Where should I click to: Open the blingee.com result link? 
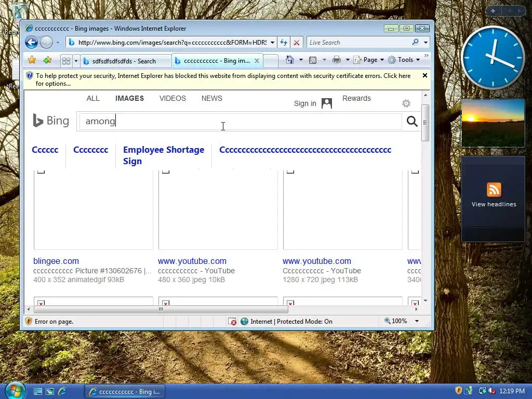(56, 261)
